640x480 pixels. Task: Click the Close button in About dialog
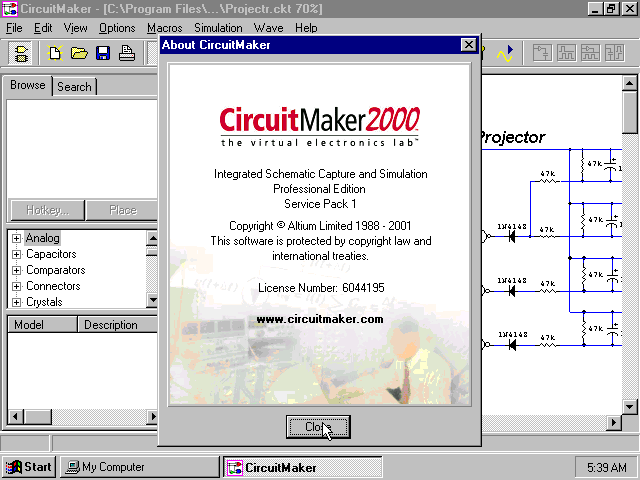[x=318, y=427]
